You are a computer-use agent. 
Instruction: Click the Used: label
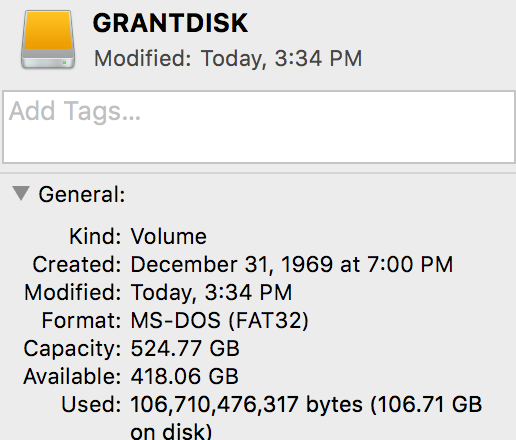pyautogui.click(x=91, y=404)
